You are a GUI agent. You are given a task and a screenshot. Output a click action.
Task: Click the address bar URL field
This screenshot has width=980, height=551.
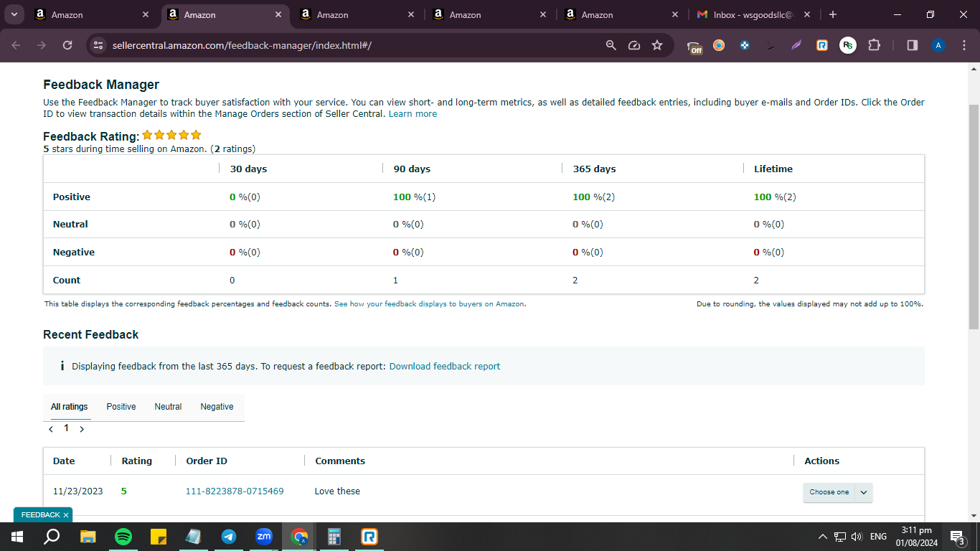coord(352,45)
